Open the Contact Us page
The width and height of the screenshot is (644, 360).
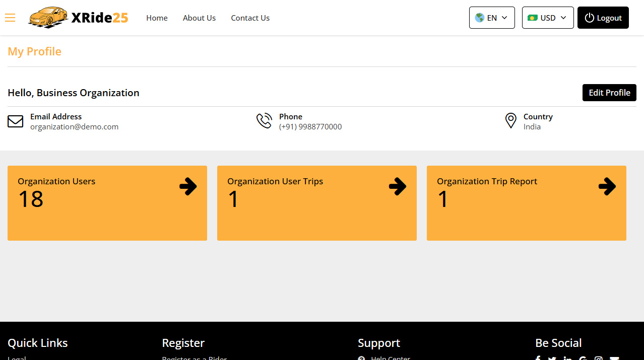coord(250,18)
